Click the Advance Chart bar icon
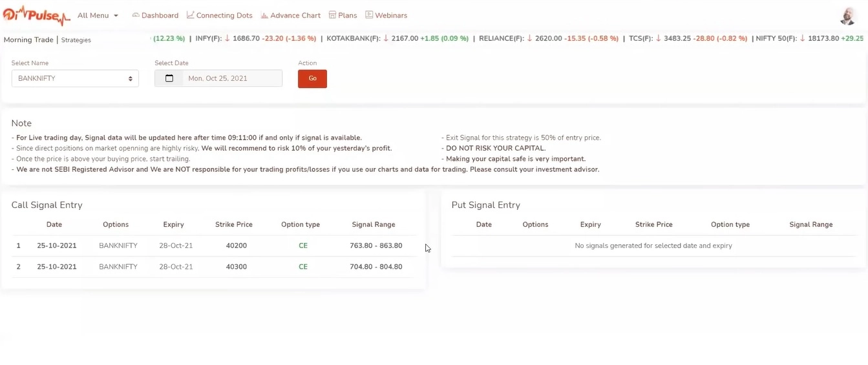 [x=264, y=15]
